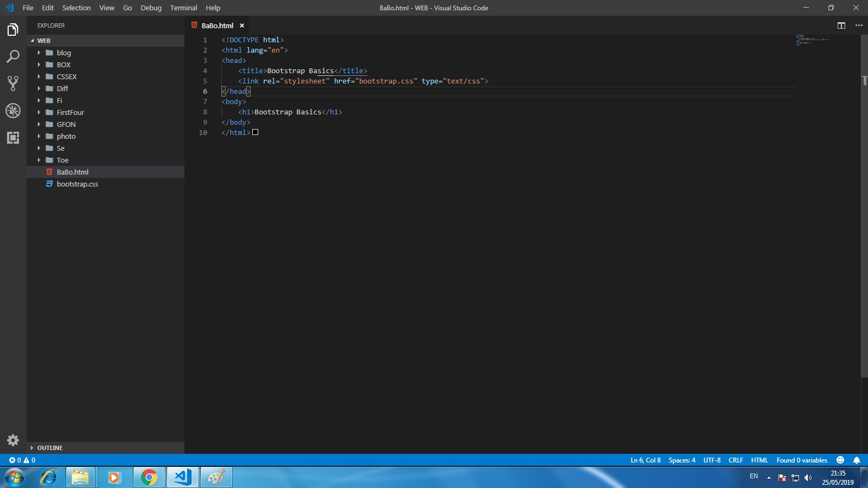This screenshot has width=868, height=488.
Task: Click the Split Editor icon
Action: coord(841,25)
